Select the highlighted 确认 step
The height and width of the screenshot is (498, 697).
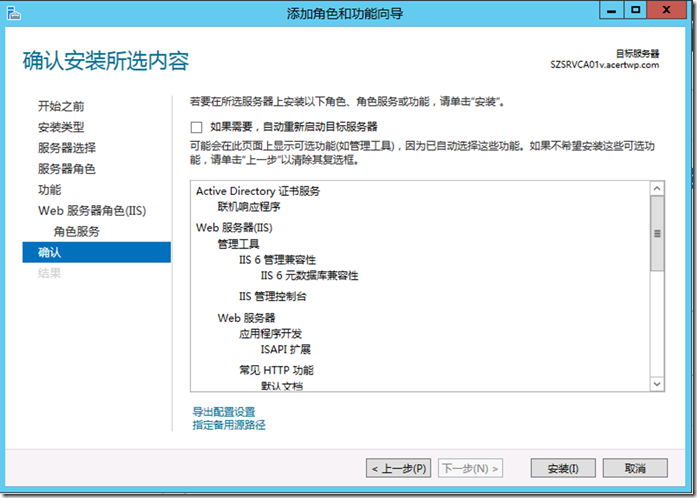pyautogui.click(x=96, y=252)
